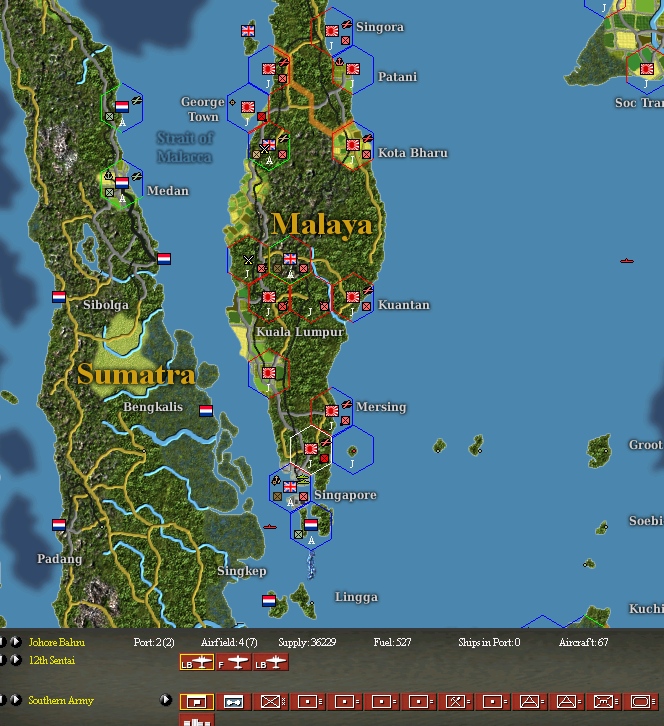664x726 pixels.
Task: Click the Dutch flag at Medan
Action: pyautogui.click(x=122, y=183)
